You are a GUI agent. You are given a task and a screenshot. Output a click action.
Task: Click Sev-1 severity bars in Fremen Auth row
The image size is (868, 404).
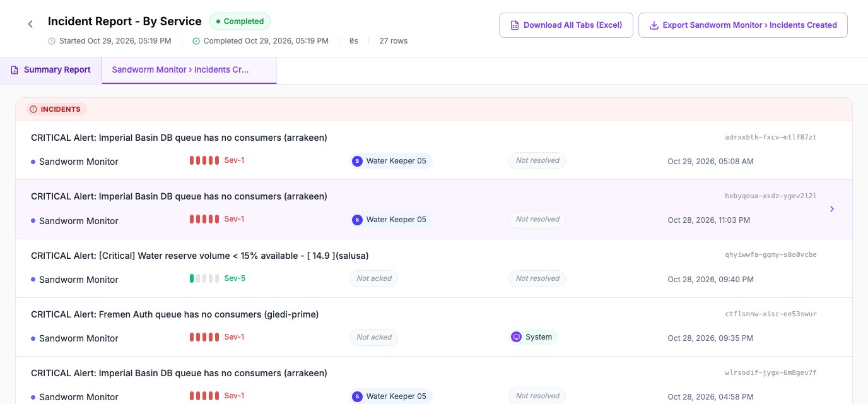(204, 337)
